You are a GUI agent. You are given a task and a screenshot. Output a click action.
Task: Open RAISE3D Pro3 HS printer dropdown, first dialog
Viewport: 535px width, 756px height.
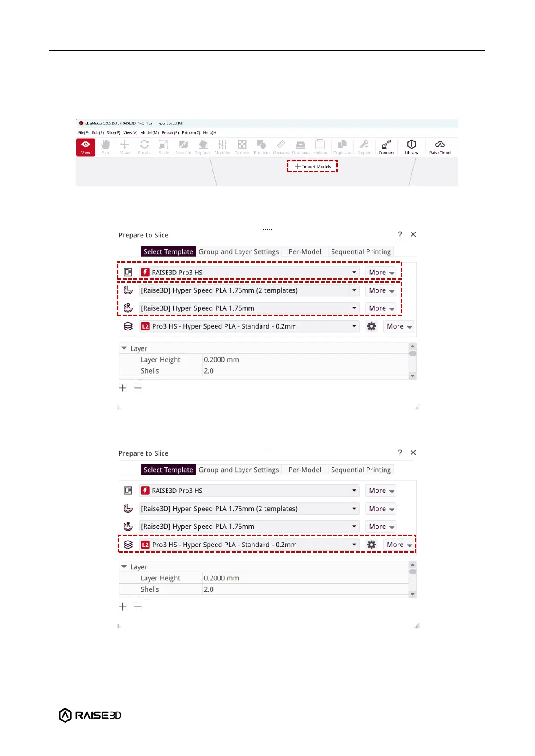click(x=249, y=273)
